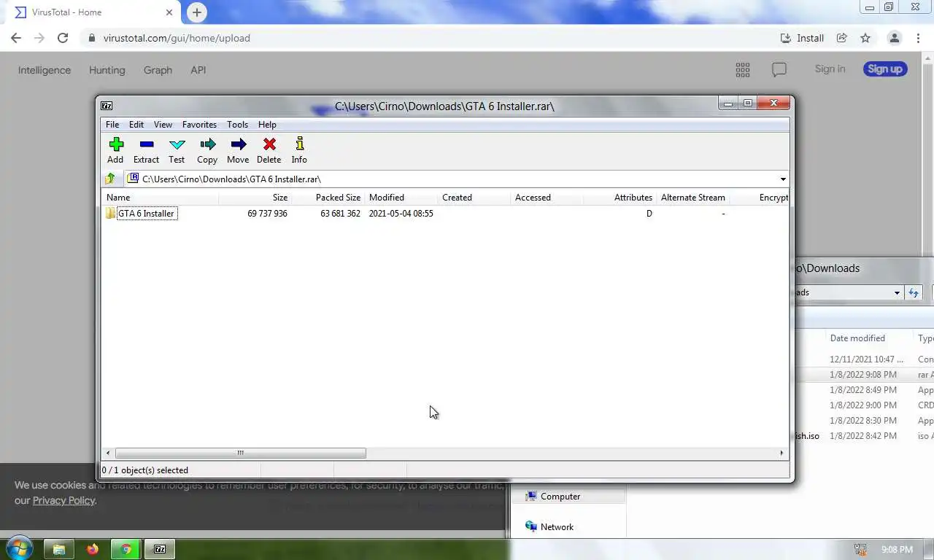Click the Chrome back arrow
This screenshot has height=560, width=934.
(x=16, y=38)
